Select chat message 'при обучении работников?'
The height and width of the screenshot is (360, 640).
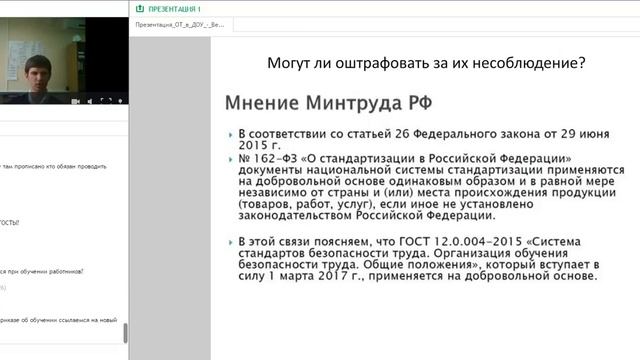click(x=42, y=271)
